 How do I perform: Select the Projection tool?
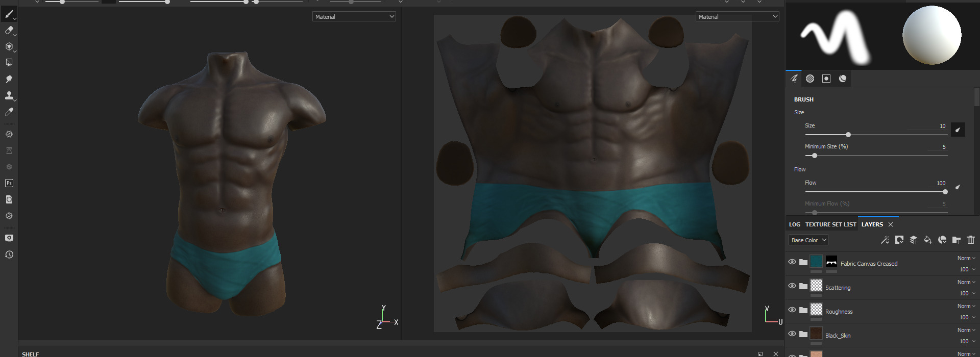point(9,46)
